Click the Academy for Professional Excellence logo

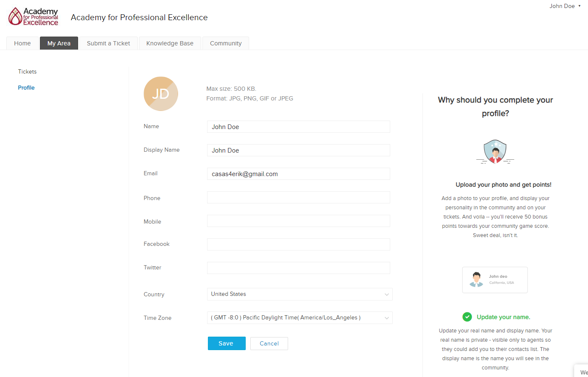pyautogui.click(x=33, y=17)
